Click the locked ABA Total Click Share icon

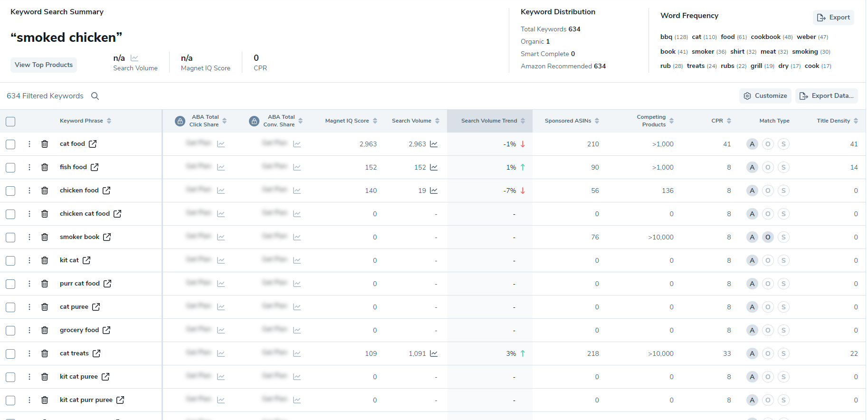pos(180,121)
